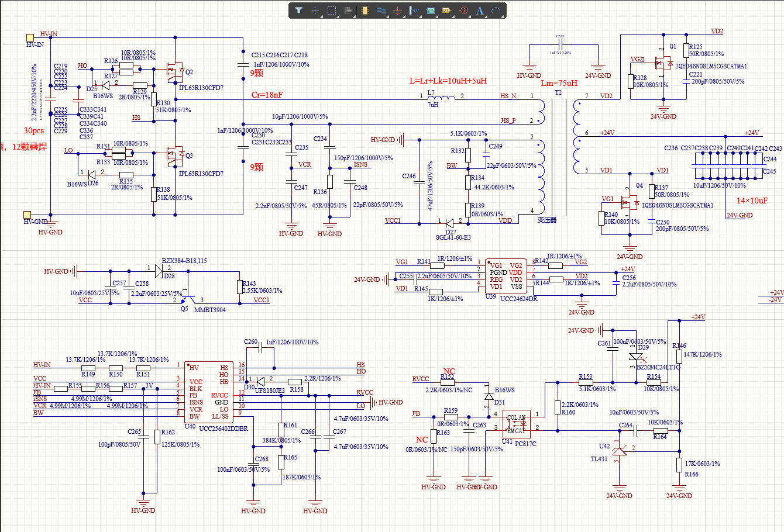Choose the Place Part chip icon
Viewport: 784px width, 532px height.
pos(365,11)
